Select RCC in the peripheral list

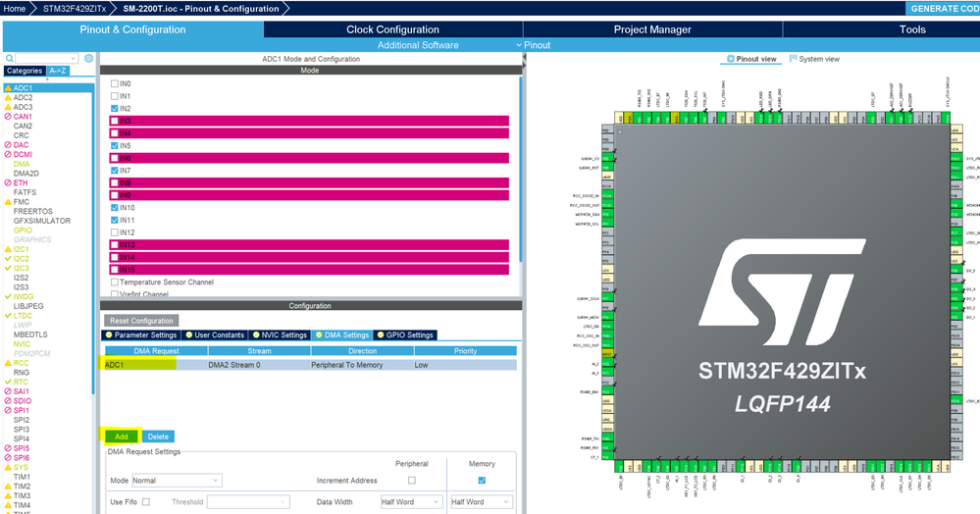21,363
